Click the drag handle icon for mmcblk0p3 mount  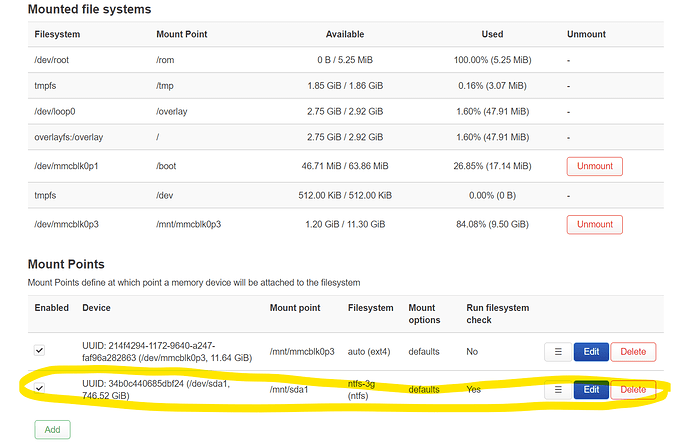coord(558,352)
